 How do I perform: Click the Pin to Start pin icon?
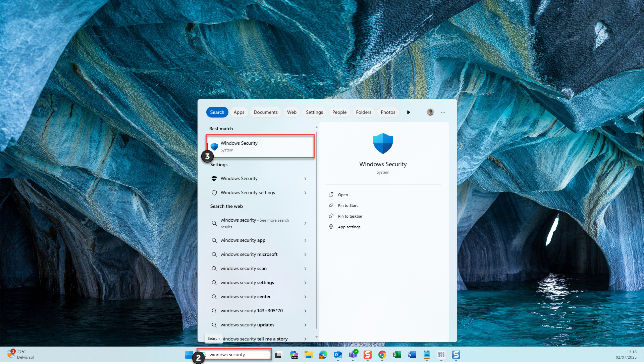[x=331, y=205]
